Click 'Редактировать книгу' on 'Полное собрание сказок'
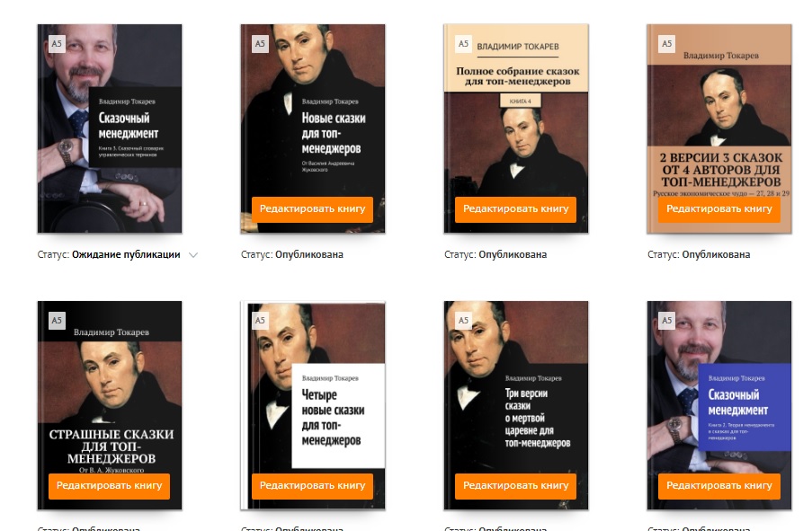This screenshot has height=531, width=812. (516, 209)
